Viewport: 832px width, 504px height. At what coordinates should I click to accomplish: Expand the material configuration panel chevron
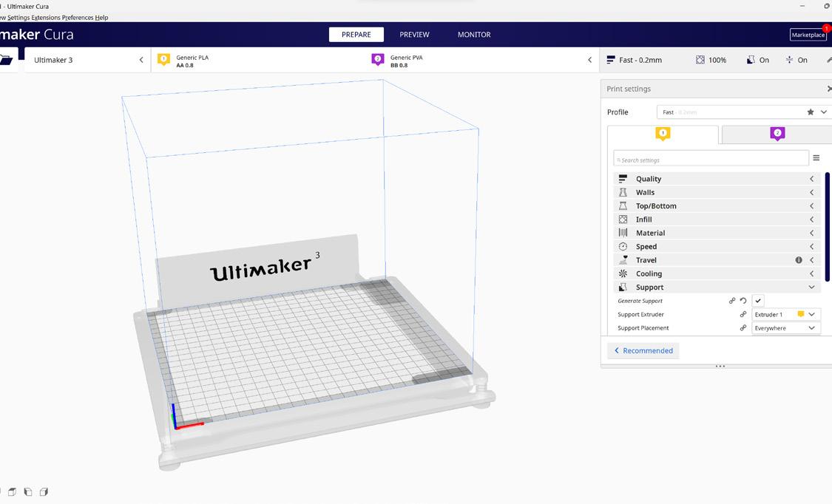pos(590,60)
